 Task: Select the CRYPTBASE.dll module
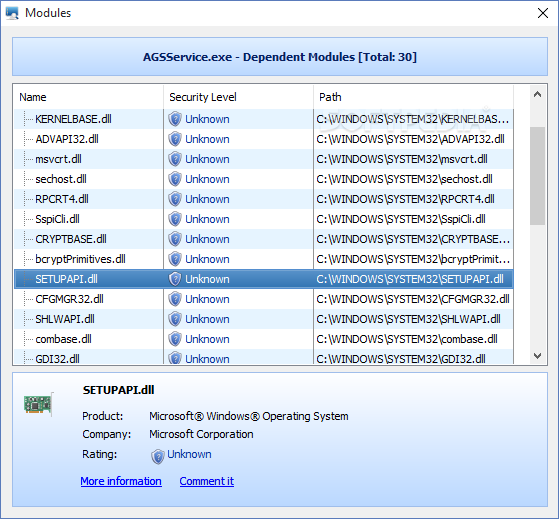(x=71, y=239)
